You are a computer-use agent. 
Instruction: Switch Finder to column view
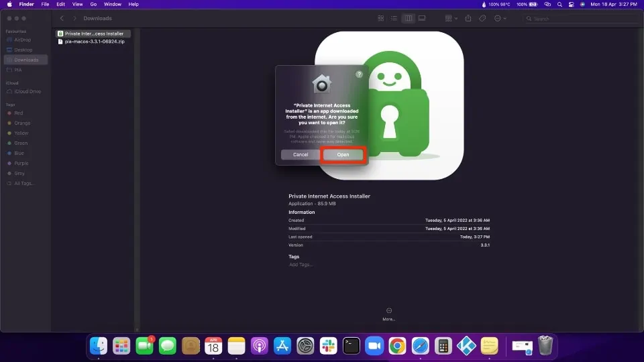click(x=409, y=19)
